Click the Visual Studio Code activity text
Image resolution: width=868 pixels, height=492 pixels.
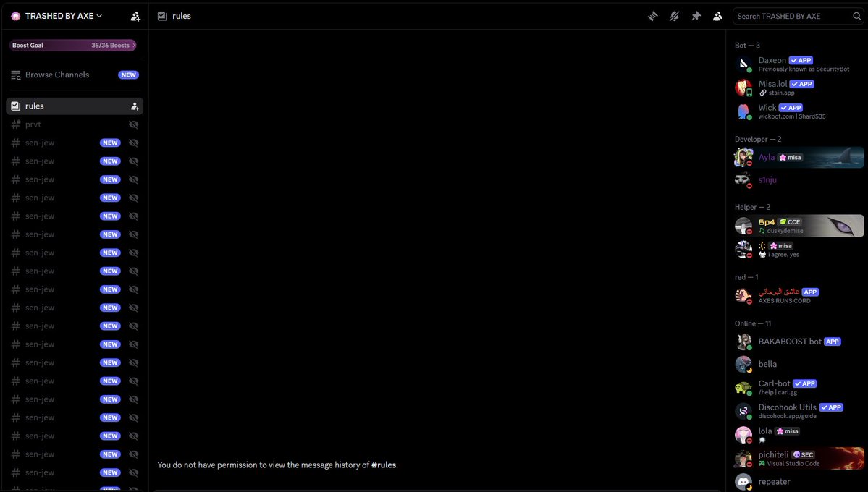(793, 464)
